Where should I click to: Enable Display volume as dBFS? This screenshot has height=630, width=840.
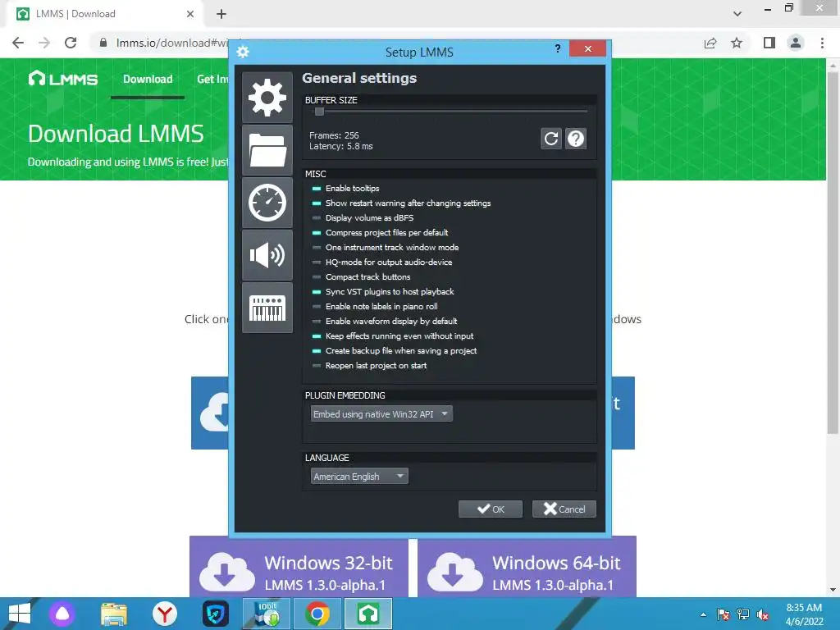(x=363, y=217)
